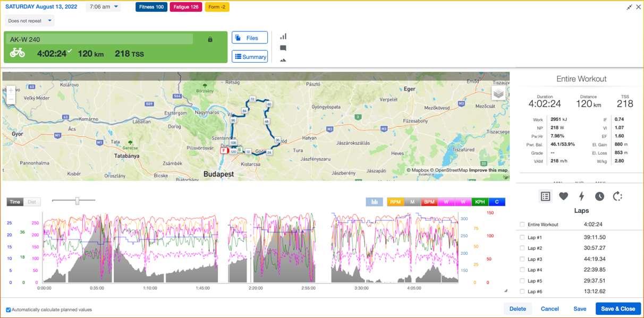Click the Save & Close button

click(x=618, y=308)
